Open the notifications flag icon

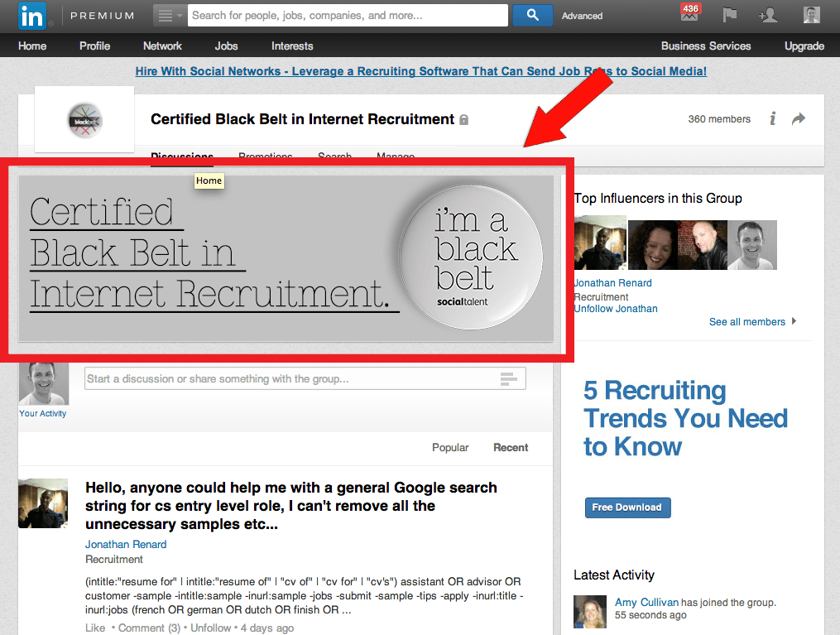729,15
